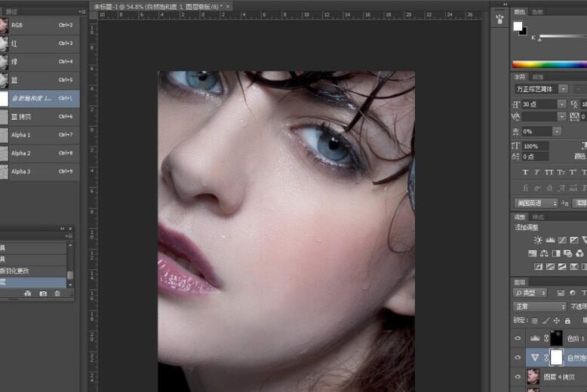Toggle visibility of the selected Vibrance adjustment layer
587x392 pixels.
[x=518, y=357]
